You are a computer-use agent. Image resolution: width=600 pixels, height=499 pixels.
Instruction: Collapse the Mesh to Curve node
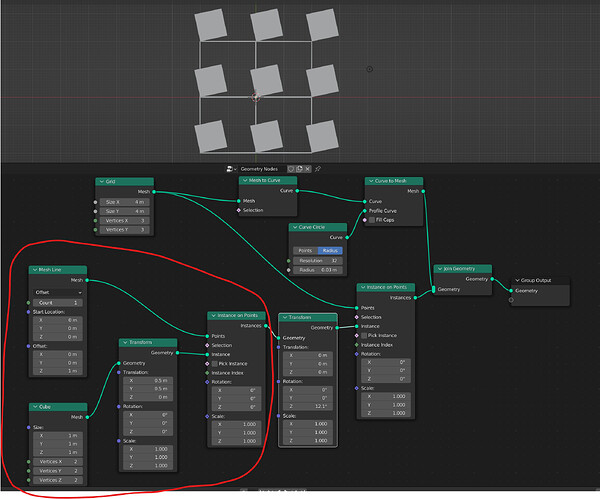pyautogui.click(x=245, y=180)
